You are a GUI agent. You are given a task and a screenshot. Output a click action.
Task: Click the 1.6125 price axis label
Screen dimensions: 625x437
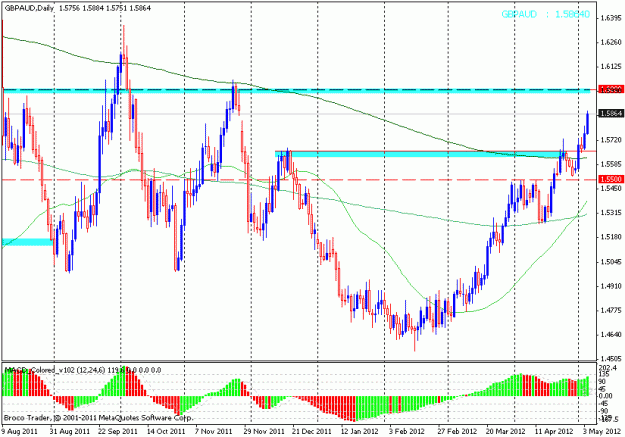click(611, 67)
